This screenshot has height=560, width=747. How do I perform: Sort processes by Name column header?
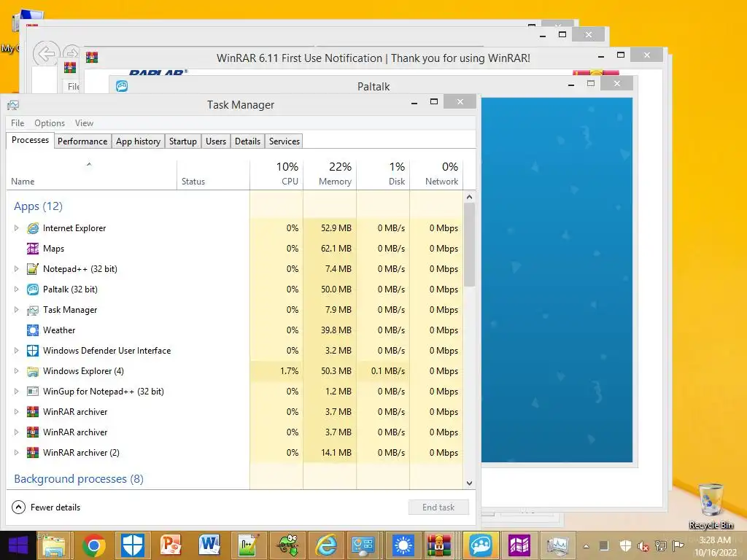tap(91, 174)
